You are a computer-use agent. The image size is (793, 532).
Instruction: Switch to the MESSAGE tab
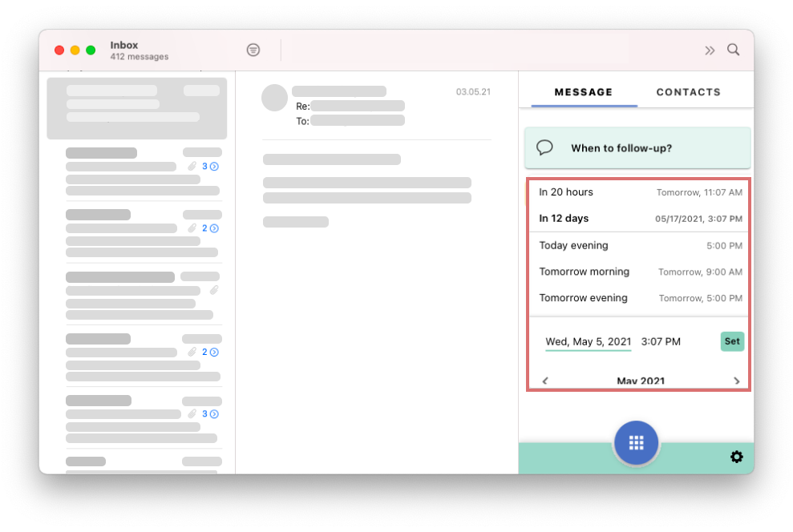[584, 92]
